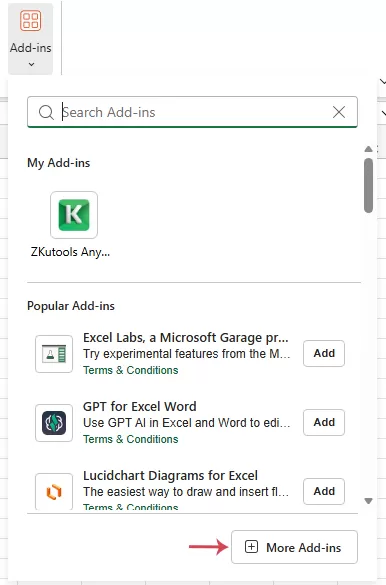The image size is (386, 585).
Task: Click the Lucidchart Diagrams icon
Action: (x=54, y=491)
